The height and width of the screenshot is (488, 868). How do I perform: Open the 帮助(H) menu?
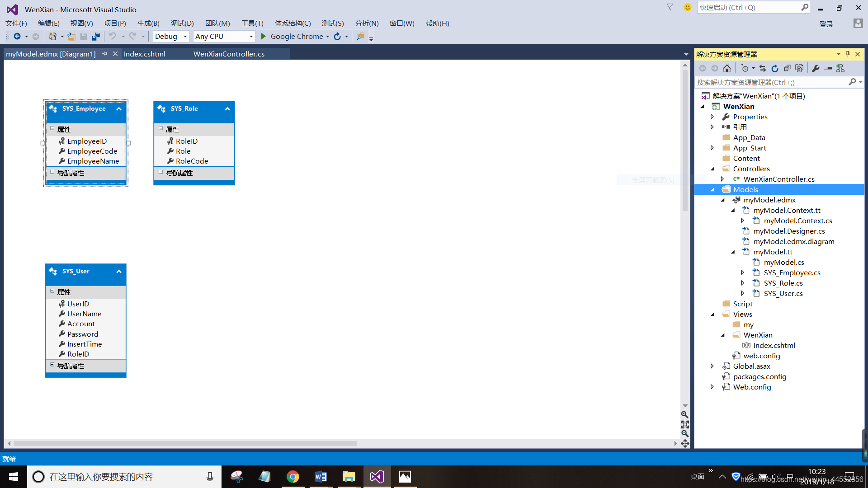pos(437,23)
